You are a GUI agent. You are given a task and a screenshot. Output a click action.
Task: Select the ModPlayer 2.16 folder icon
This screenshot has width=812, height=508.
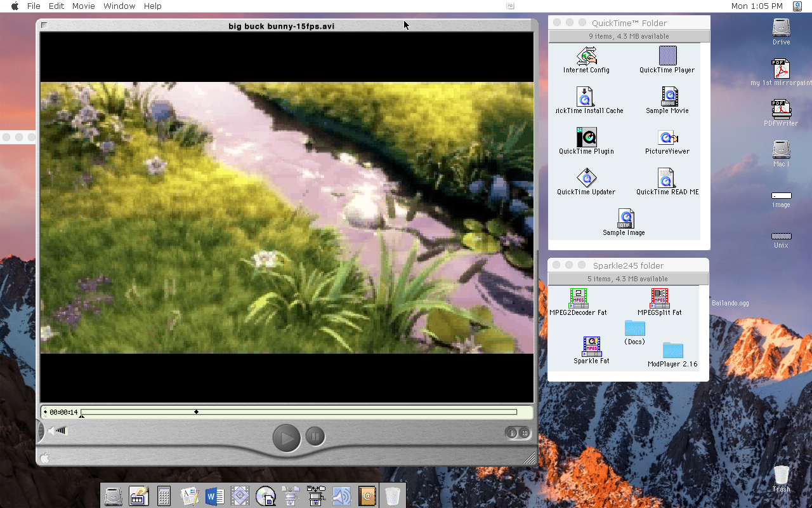pos(673,351)
